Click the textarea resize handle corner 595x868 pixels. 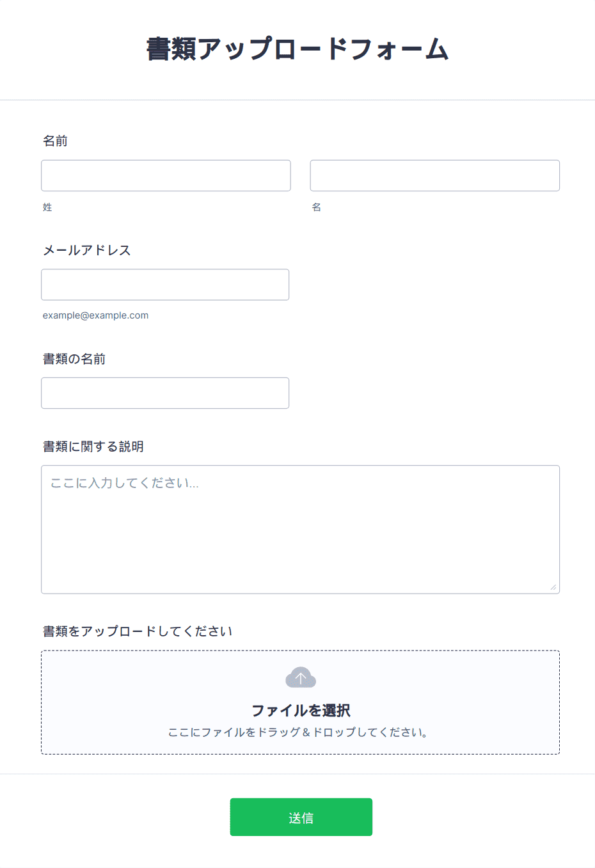tap(553, 587)
